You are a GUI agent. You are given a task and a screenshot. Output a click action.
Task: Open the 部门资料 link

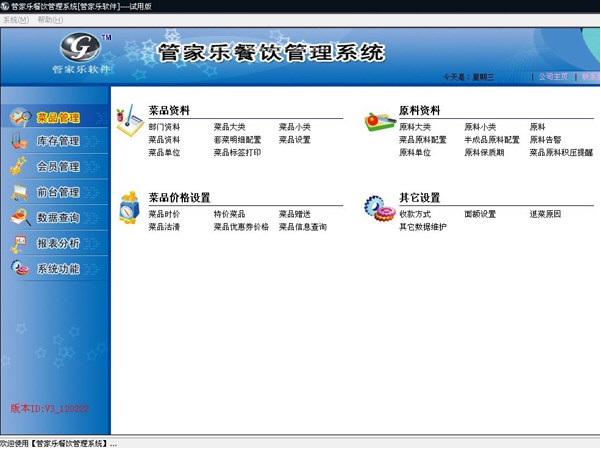(x=164, y=127)
